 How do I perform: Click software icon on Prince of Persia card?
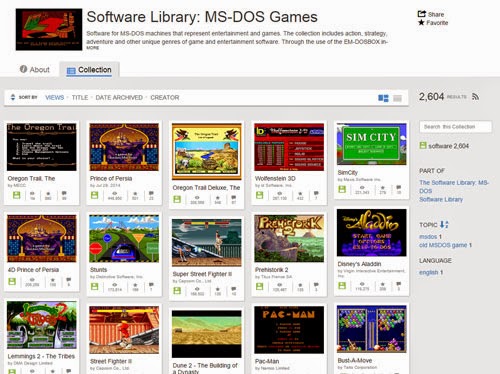(x=95, y=195)
